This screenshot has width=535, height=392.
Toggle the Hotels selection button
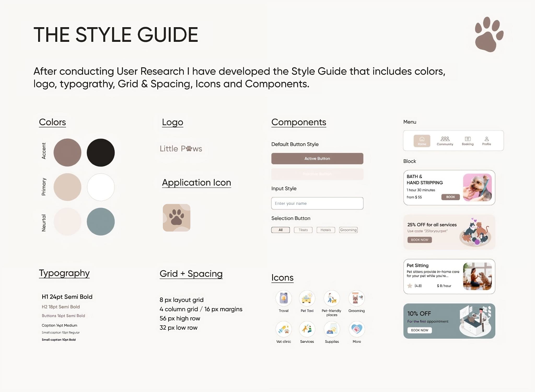326,230
